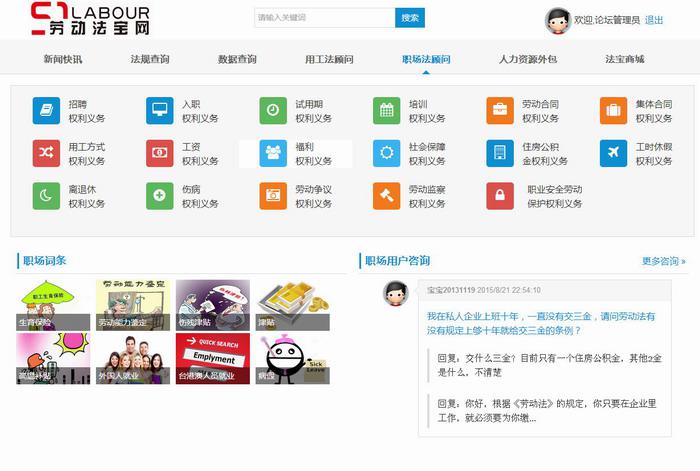700x471 pixels.
Task: Select the green 试用期 clock icon
Action: (273, 110)
